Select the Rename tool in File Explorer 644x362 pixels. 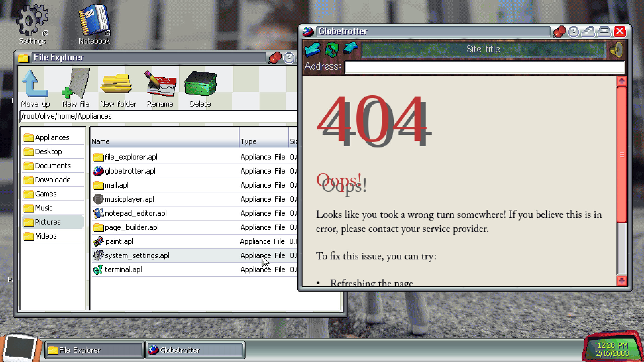pos(160,84)
